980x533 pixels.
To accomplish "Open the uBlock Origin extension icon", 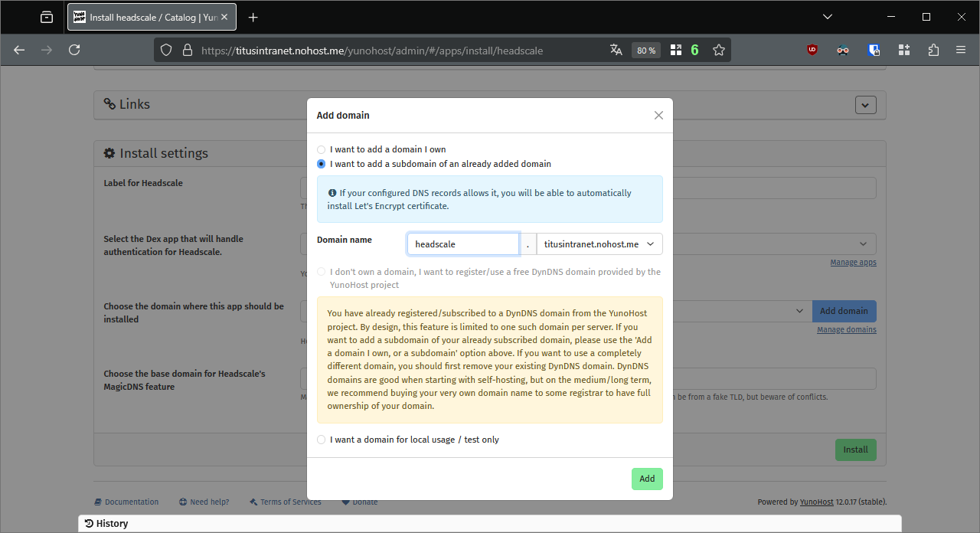I will point(812,50).
